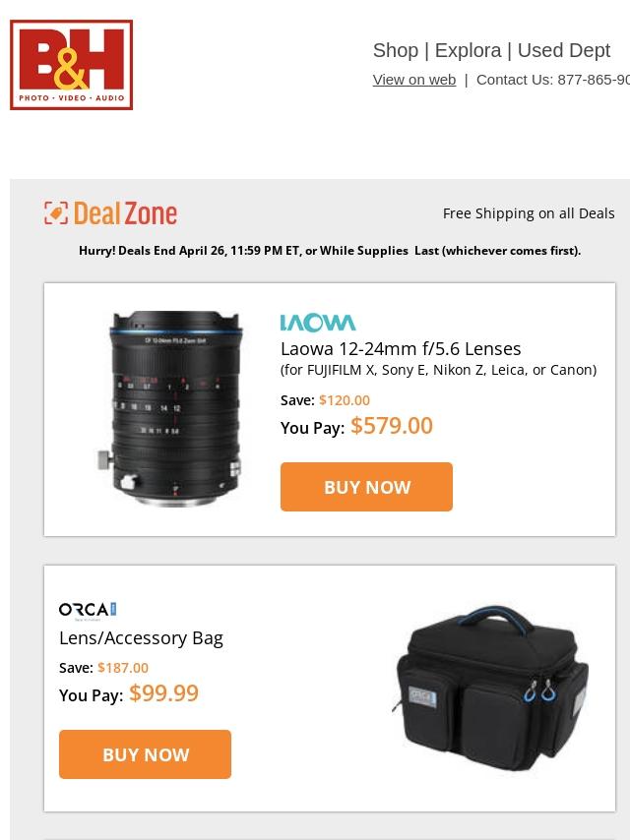The width and height of the screenshot is (630, 840).
Task: Click the Orca bag product image
Action: click(490, 689)
